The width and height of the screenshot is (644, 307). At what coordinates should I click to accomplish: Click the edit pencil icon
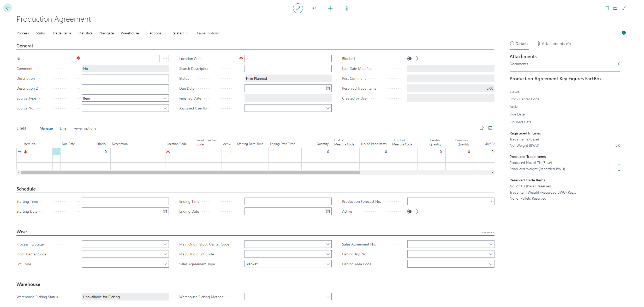point(298,8)
